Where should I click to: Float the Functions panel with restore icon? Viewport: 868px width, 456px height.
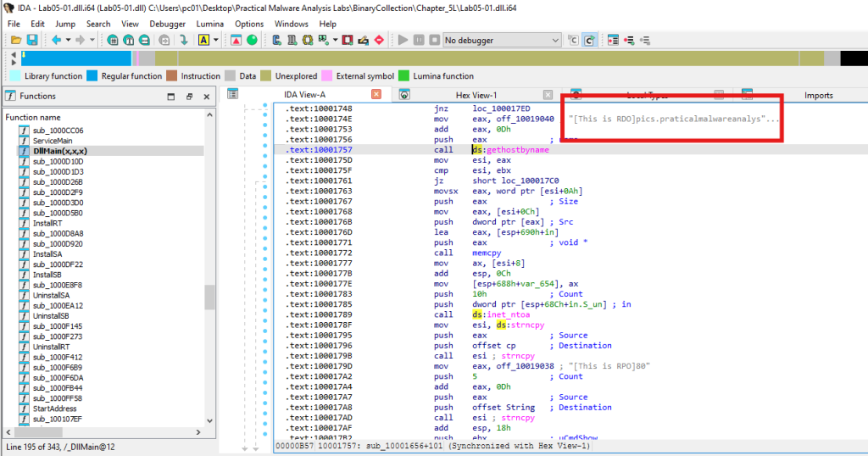click(189, 97)
